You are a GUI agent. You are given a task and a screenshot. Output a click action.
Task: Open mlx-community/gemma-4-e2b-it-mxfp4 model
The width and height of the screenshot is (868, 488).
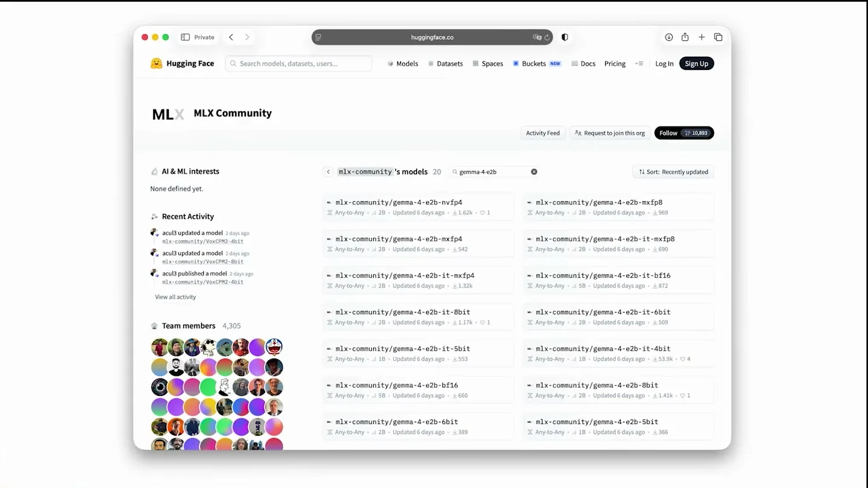[418, 280]
